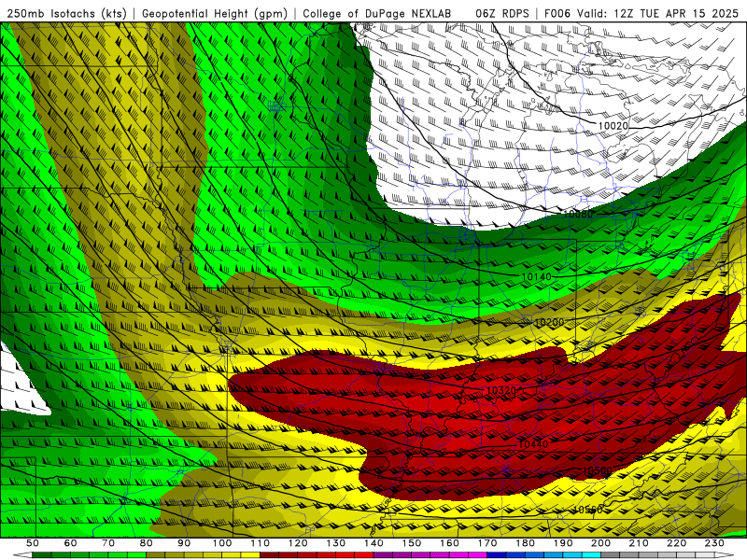The image size is (747, 560).
Task: Click the 150 value on the color scale
Action: coord(412,543)
